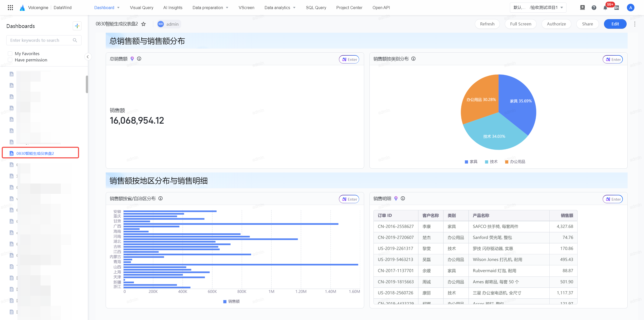Viewport: 644px width, 320px height.
Task: Click Enter button on 销售额按类别分布 card
Action: tap(613, 59)
